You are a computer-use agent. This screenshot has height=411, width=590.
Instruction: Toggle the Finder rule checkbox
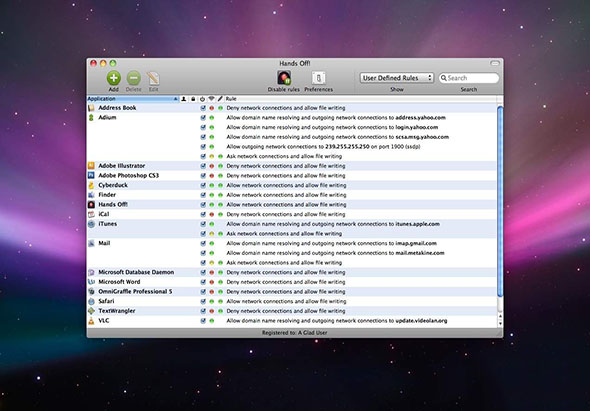(x=203, y=195)
